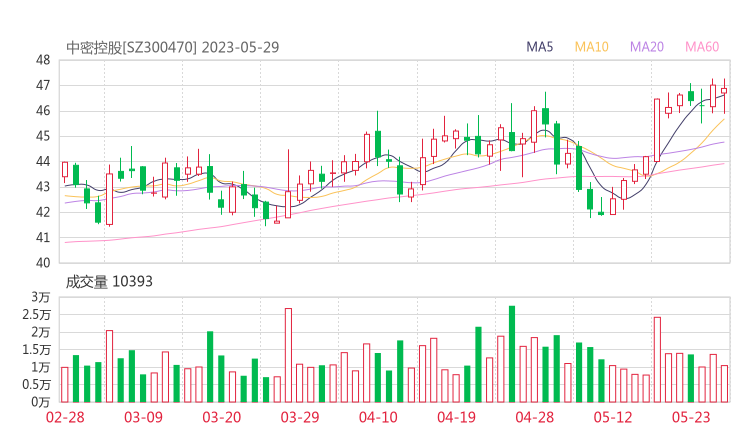Click the 3万 volume axis label
The width and height of the screenshot is (740, 440).
pos(41,297)
